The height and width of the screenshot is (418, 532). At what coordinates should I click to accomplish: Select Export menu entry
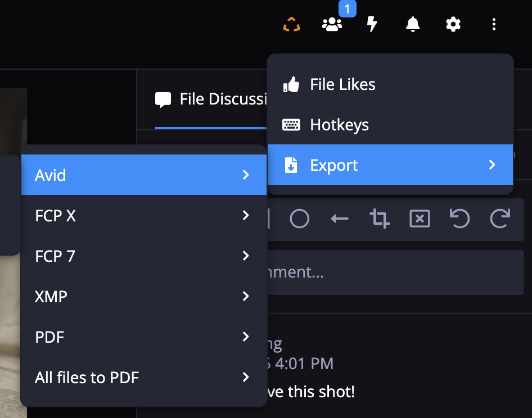tap(390, 165)
